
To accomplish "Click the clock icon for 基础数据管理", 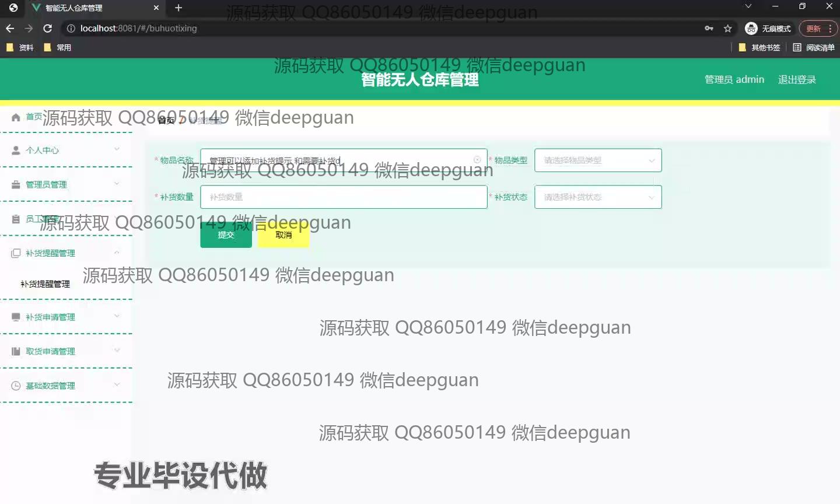I will (x=16, y=386).
